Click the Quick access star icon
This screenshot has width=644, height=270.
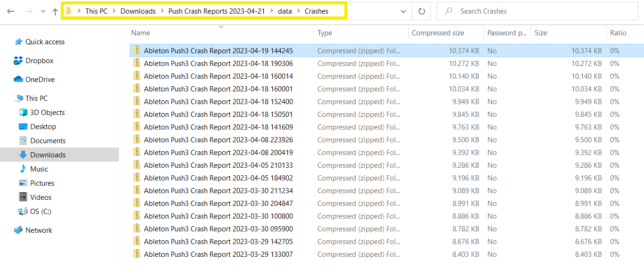click(x=18, y=42)
